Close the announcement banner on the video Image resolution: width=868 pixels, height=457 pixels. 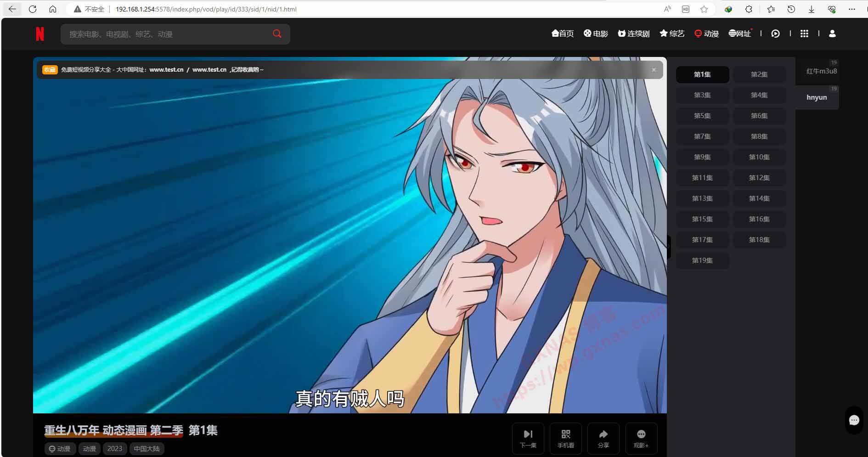[654, 70]
